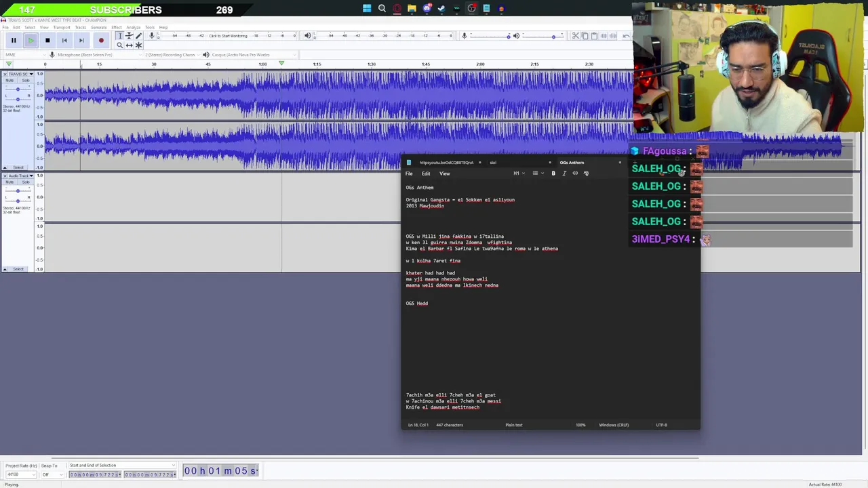Open the 2 (Stereo) Recording Channels dropdown
The image size is (868, 488).
[x=170, y=54]
